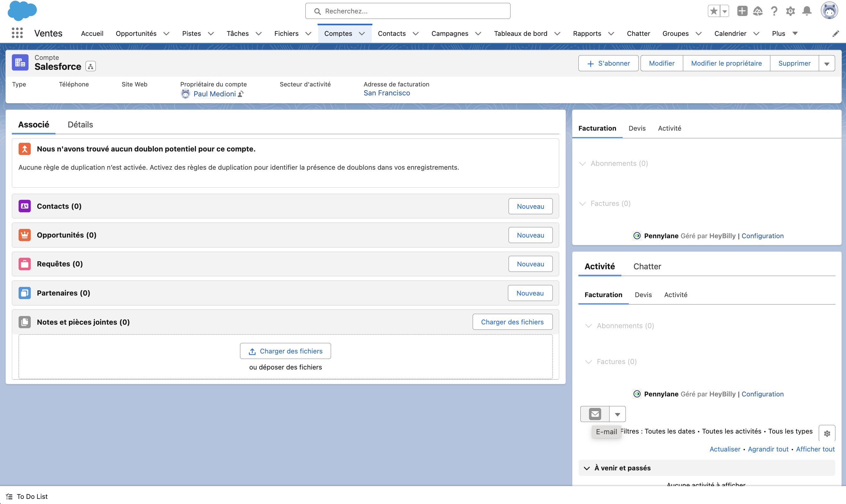Click the Favorites star icon
Image resolution: width=846 pixels, height=504 pixels.
pos(714,11)
